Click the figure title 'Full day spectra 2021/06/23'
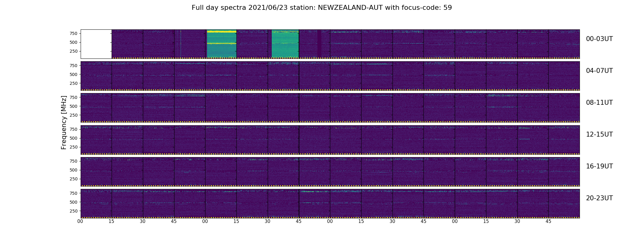The width and height of the screenshot is (644, 245). pos(240,8)
